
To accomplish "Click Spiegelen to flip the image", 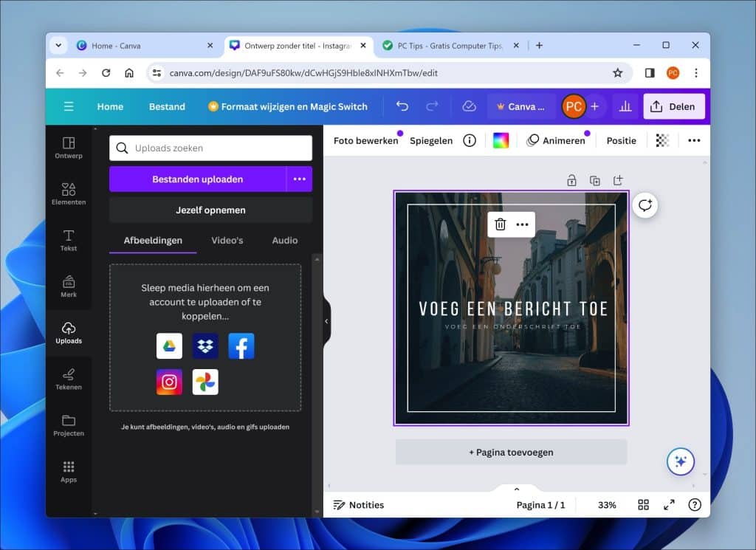I will pyautogui.click(x=431, y=140).
